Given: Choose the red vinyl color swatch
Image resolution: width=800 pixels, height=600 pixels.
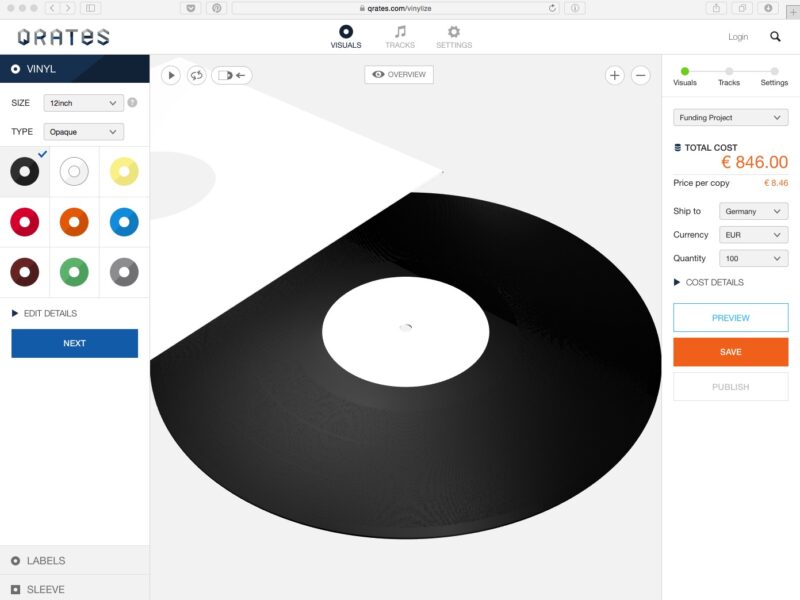Looking at the screenshot, I should (25, 222).
